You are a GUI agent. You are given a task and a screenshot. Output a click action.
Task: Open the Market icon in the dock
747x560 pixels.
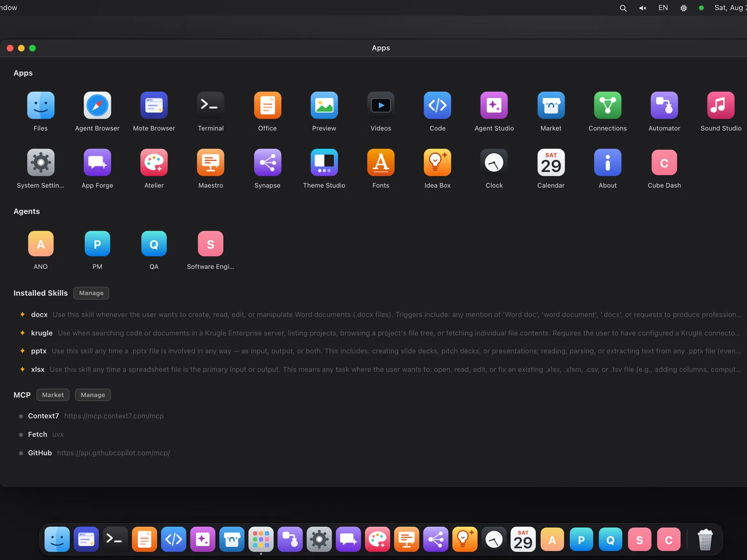pyautogui.click(x=232, y=540)
